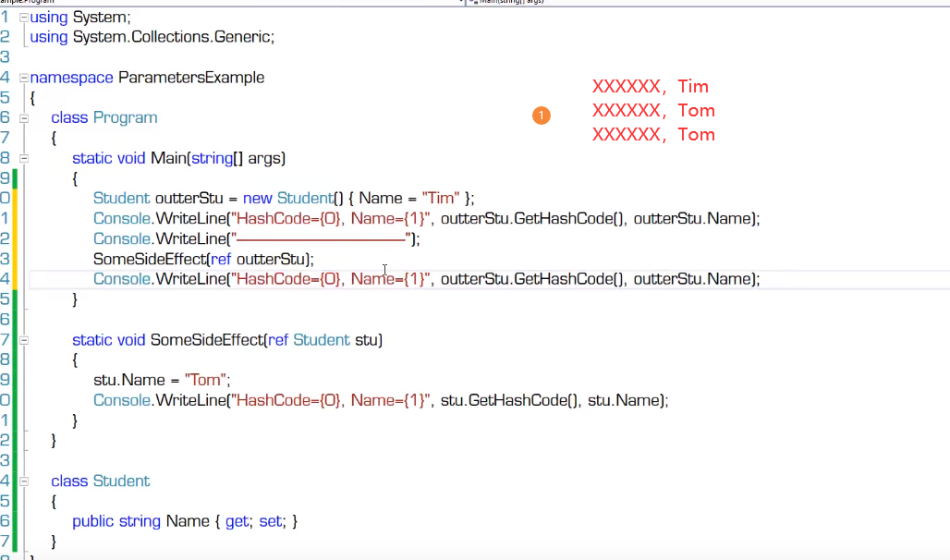Collapse the Main method outlining toggle
Image resolution: width=950 pixels, height=560 pixels.
[24, 158]
